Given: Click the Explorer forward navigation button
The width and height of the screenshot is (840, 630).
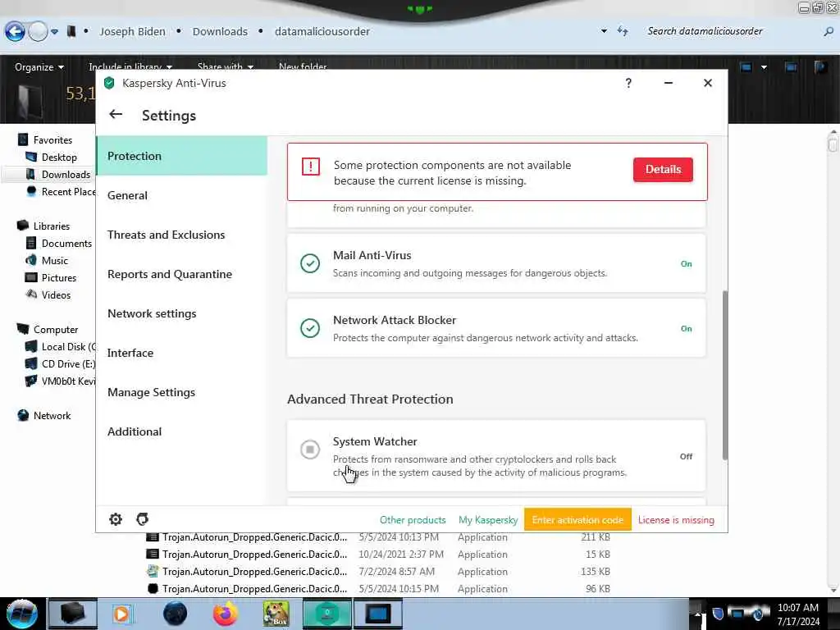Looking at the screenshot, I should pos(38,32).
